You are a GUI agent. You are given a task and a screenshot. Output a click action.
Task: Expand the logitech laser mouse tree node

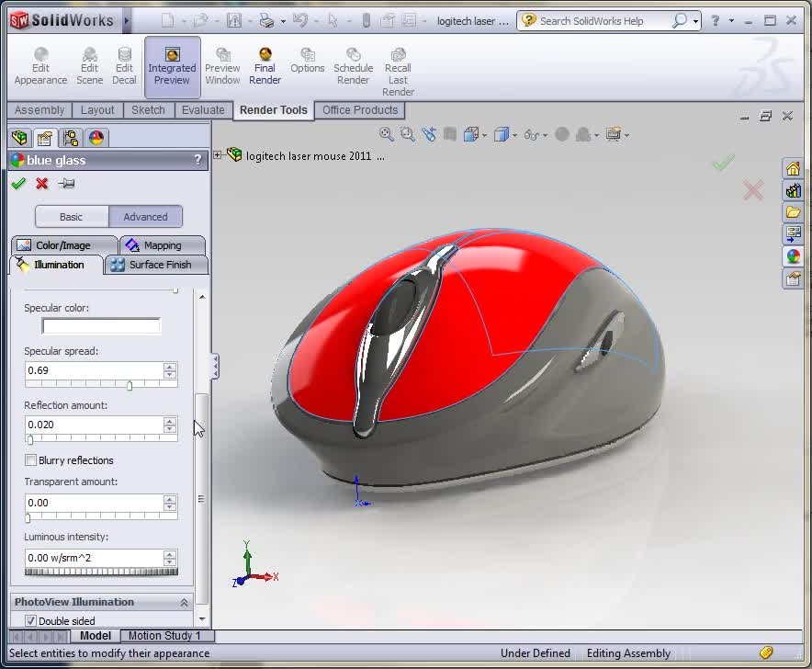click(x=218, y=155)
